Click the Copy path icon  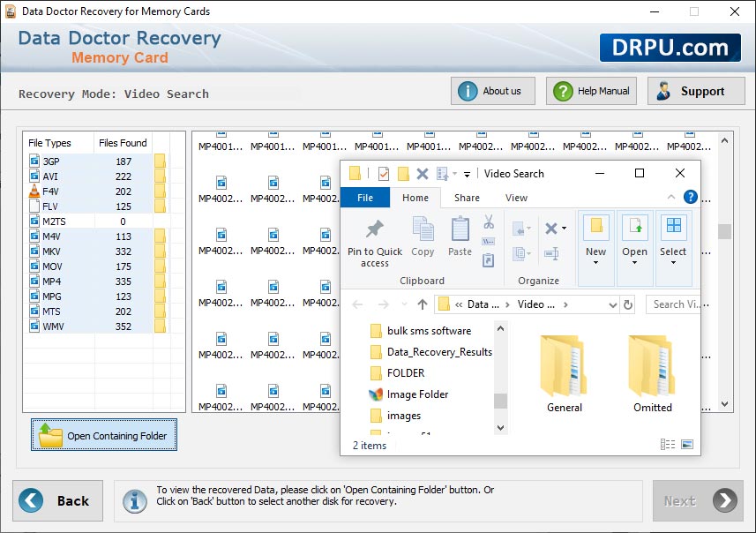coord(489,241)
